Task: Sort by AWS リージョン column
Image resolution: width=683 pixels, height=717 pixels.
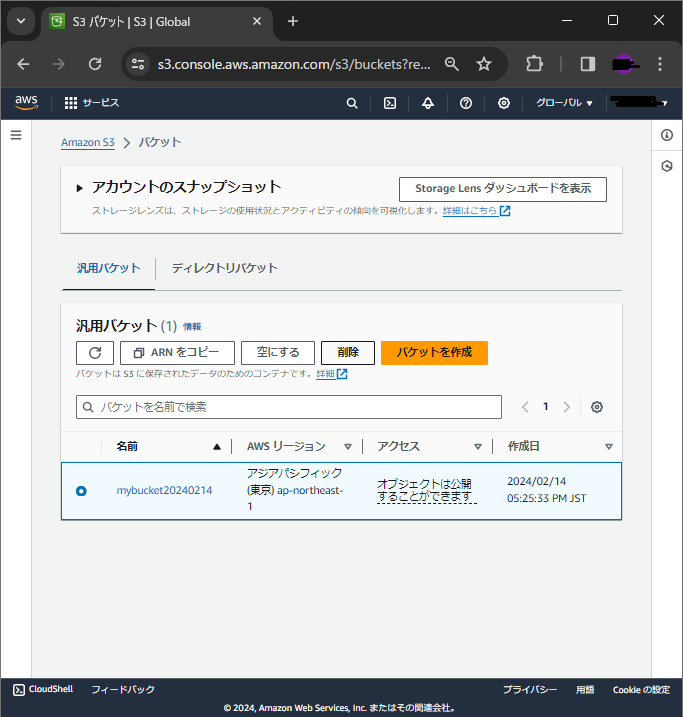Action: (x=299, y=446)
